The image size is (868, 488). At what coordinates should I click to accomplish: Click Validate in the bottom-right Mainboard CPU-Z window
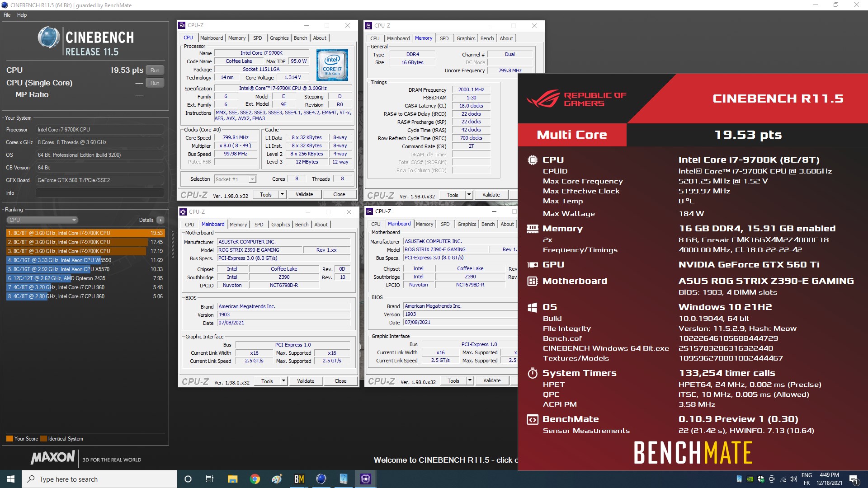coord(492,380)
